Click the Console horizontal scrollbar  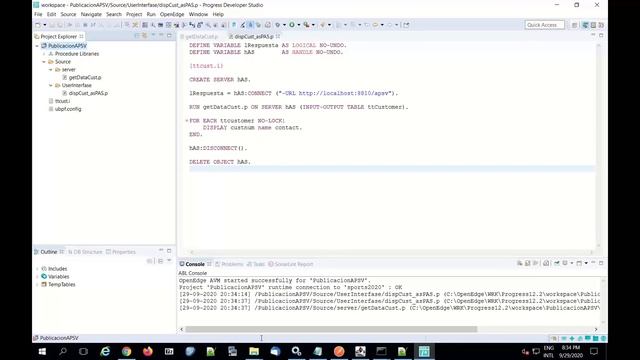point(331,329)
